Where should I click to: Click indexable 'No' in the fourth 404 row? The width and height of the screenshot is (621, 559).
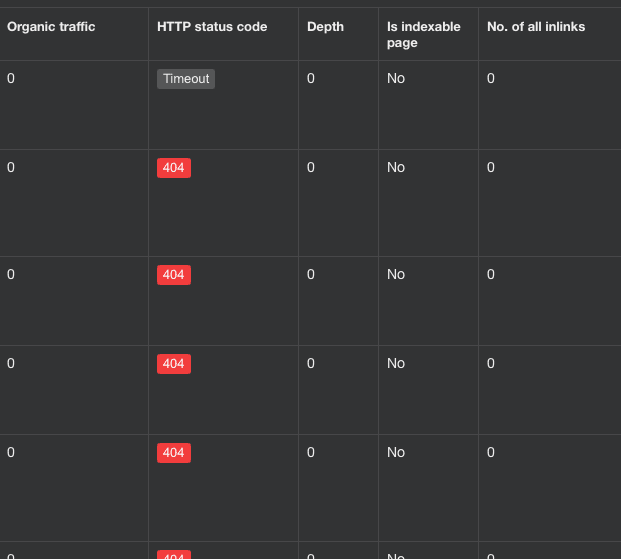point(396,453)
